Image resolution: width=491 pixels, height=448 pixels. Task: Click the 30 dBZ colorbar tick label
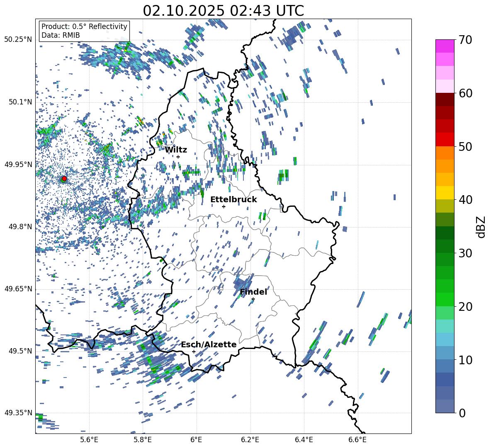465,253
